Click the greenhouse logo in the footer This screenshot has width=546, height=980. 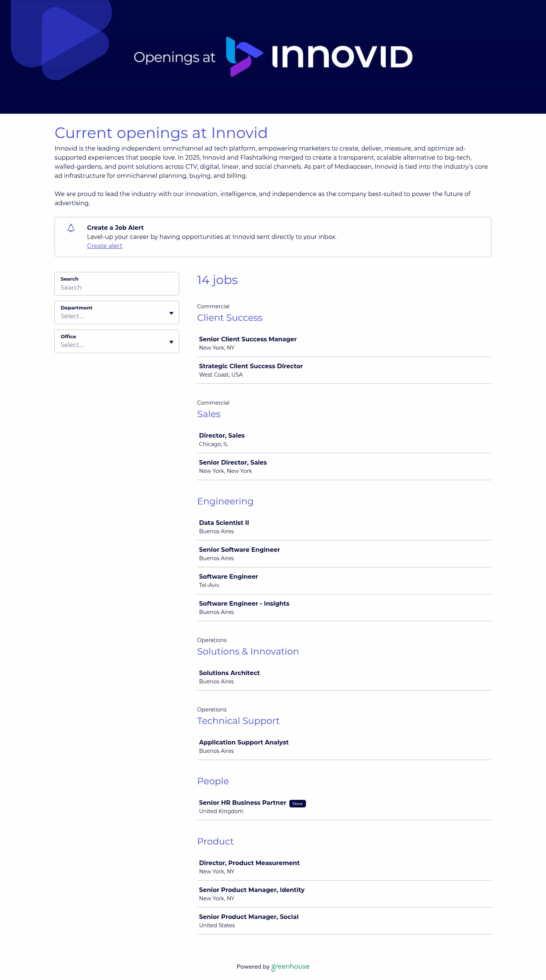point(290,967)
